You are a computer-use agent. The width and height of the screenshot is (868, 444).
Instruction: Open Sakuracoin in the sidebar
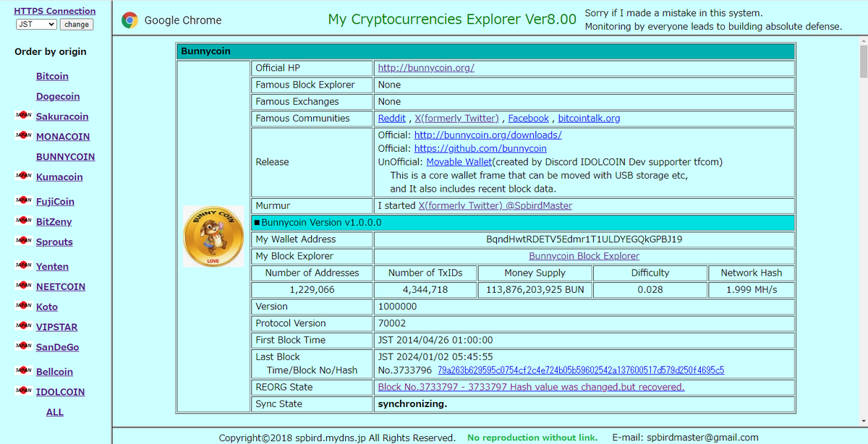[x=62, y=116]
